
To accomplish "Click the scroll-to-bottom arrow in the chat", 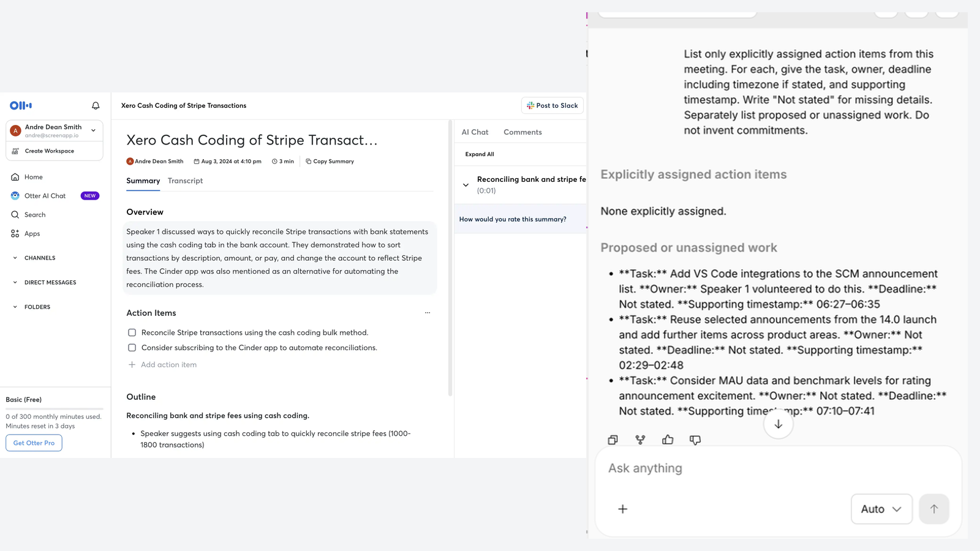I will click(x=778, y=424).
